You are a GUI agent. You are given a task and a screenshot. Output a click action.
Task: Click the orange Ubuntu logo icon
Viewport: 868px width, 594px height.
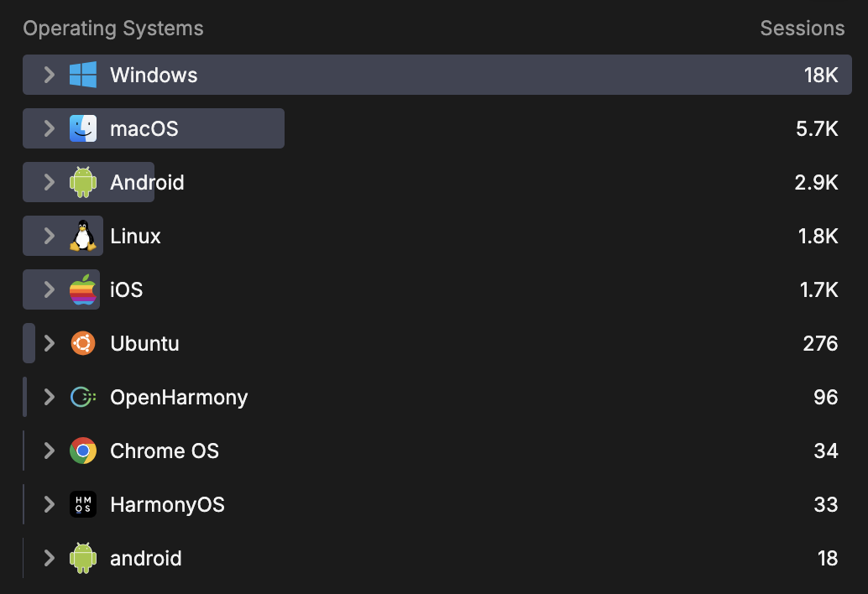coord(82,343)
